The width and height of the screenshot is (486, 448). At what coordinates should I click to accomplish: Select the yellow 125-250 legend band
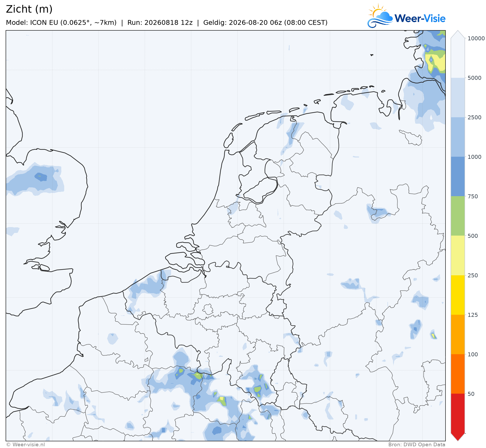(458, 295)
